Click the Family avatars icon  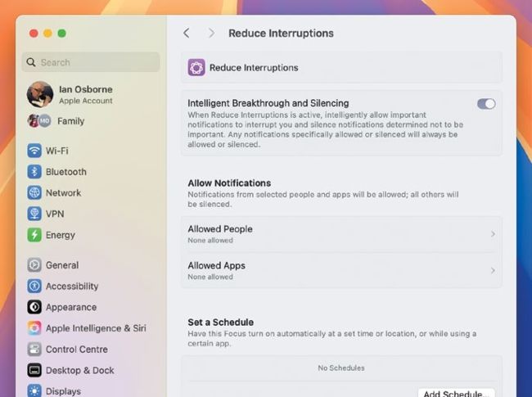[39, 121]
